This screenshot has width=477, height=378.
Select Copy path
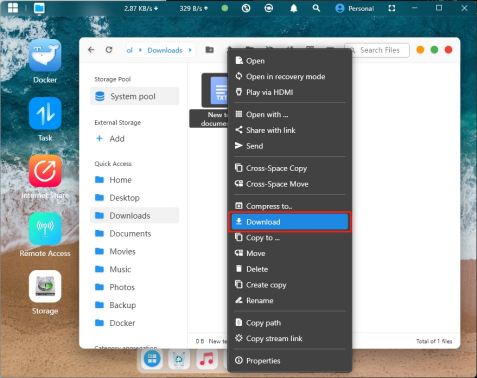[289, 323]
